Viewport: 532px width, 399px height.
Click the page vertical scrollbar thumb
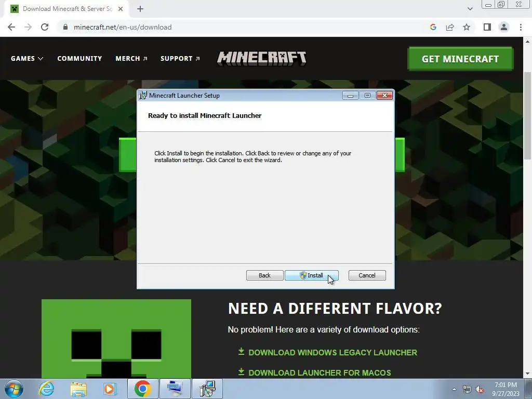[527, 115]
